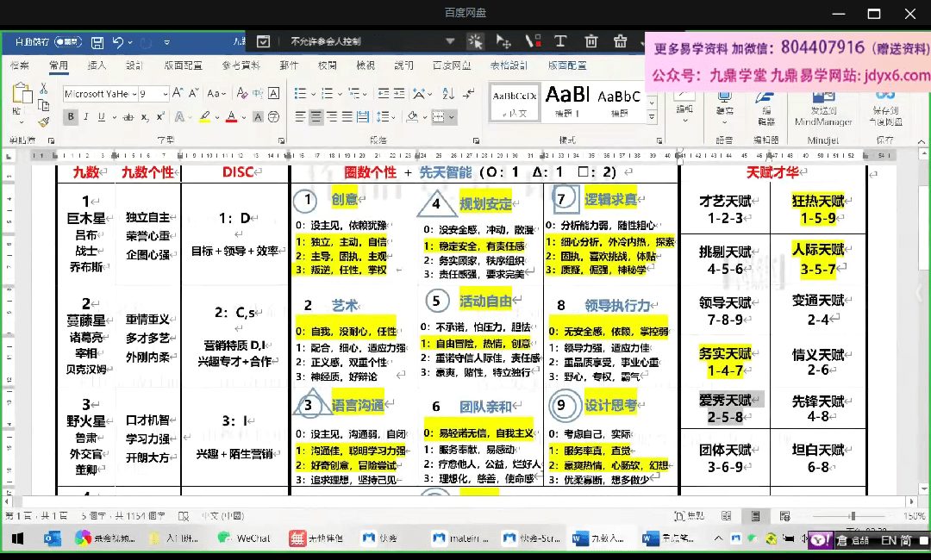931x560 pixels.
Task: Select the text tool in annotation bar
Action: pos(561,41)
